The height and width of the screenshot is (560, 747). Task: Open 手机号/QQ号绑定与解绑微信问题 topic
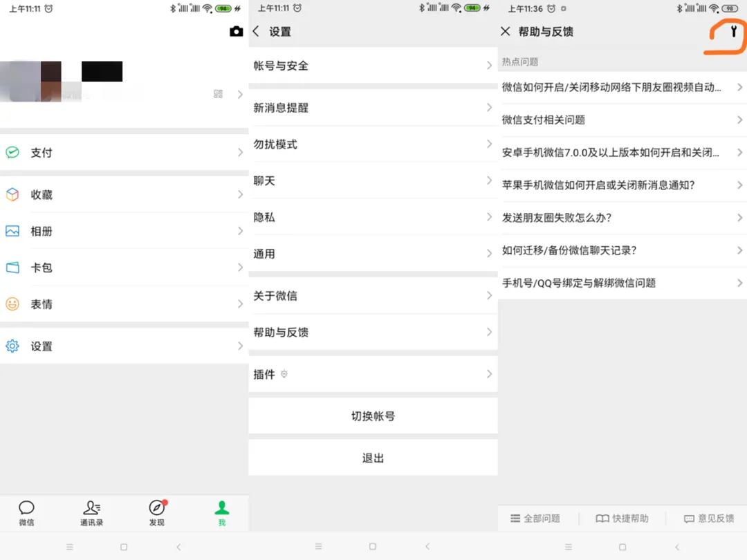click(622, 283)
